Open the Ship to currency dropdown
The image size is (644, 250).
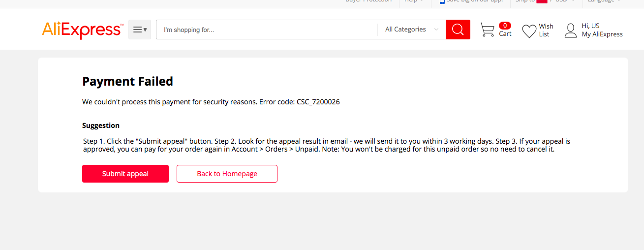[x=545, y=1]
